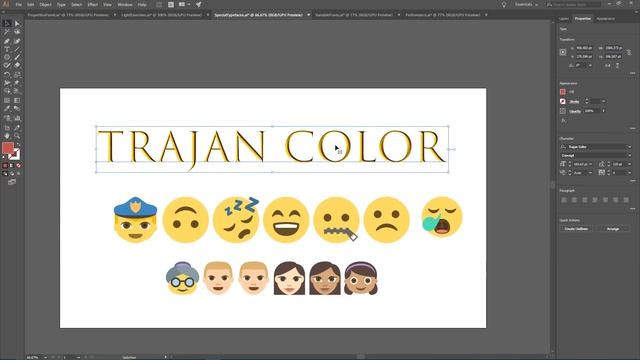Select the Type tool
Screen dimensions: 640x360
click(7, 49)
